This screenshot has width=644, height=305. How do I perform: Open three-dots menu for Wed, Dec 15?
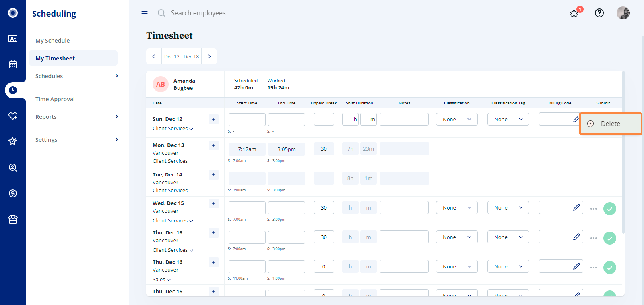(x=593, y=209)
